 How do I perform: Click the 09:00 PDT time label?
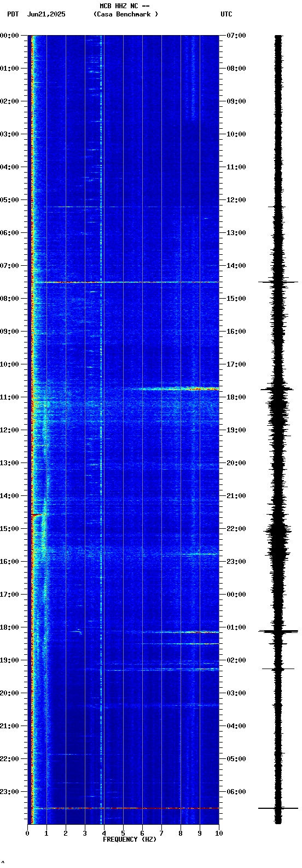[10, 332]
